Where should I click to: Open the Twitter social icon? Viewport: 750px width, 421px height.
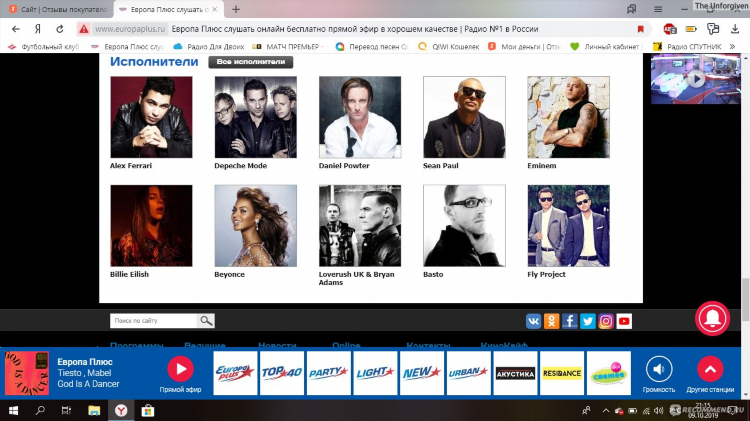[588, 321]
